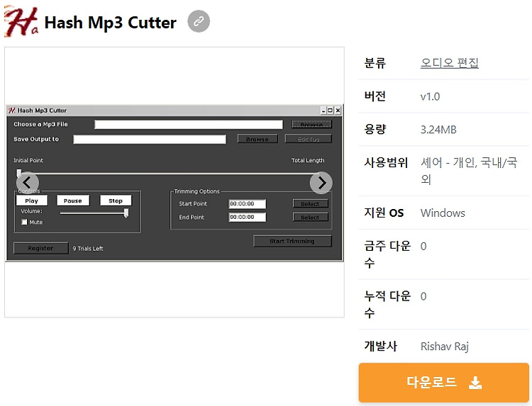Click the Register button

[x=40, y=248]
